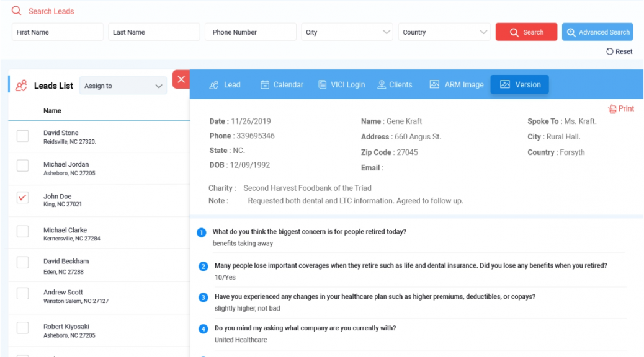
Task: Open the Assign to dropdown
Action: (123, 86)
